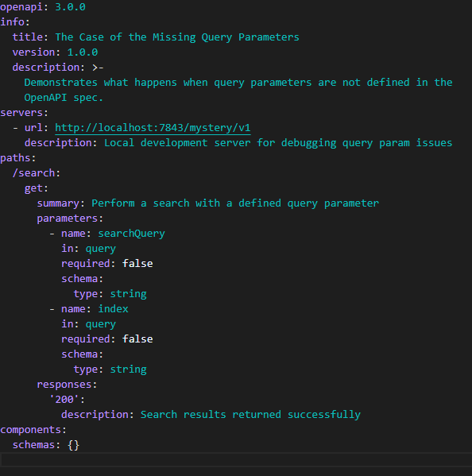Image resolution: width=472 pixels, height=476 pixels.
Task: Click the '/search:' path key
Action: click(x=36, y=173)
